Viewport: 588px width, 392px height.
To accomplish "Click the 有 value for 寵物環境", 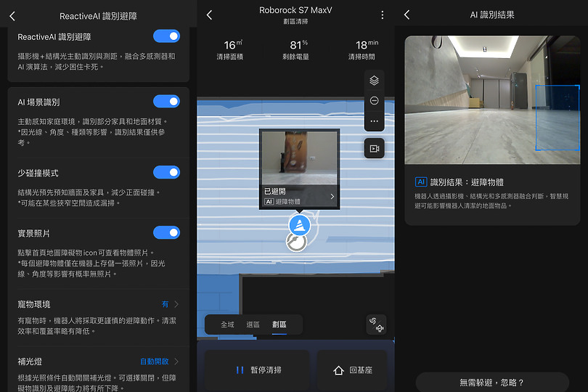I will point(165,304).
